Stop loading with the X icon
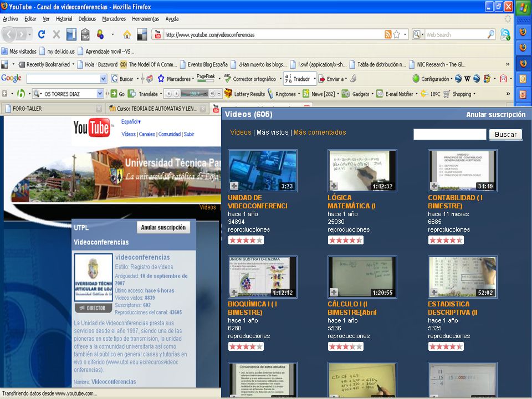 tap(57, 34)
